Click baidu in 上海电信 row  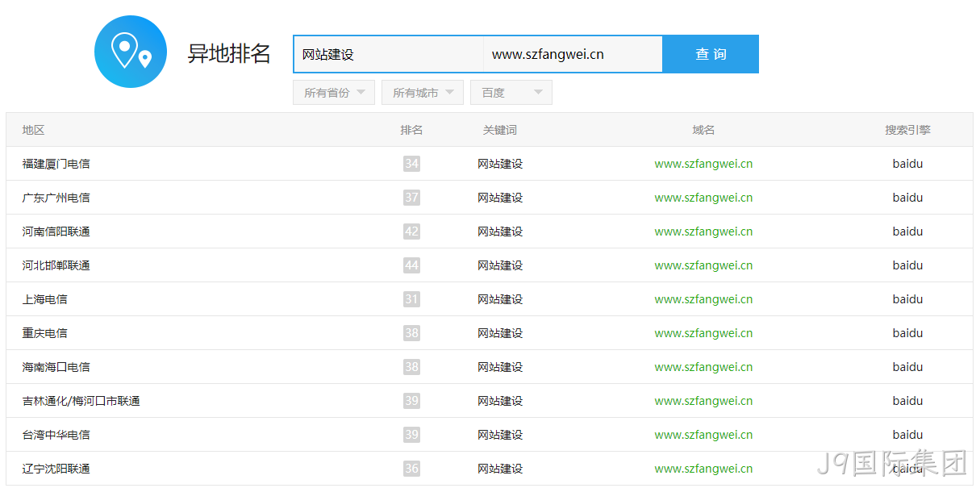907,299
